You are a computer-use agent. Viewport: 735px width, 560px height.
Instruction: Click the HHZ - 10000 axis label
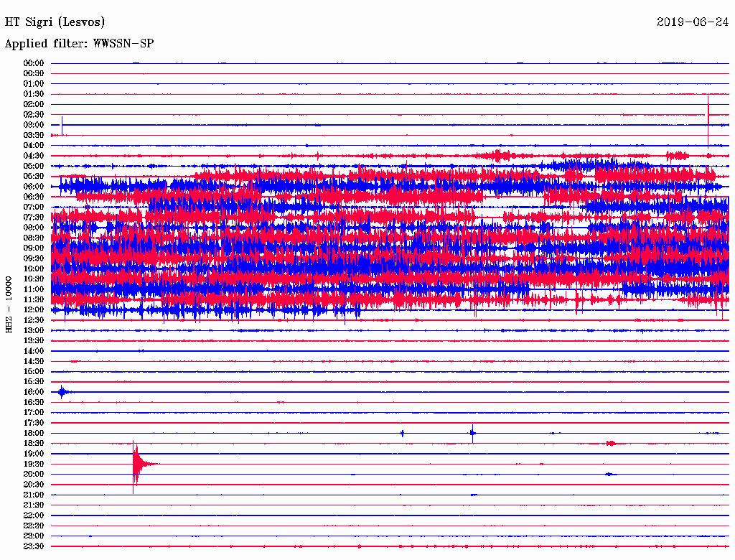tap(9, 304)
